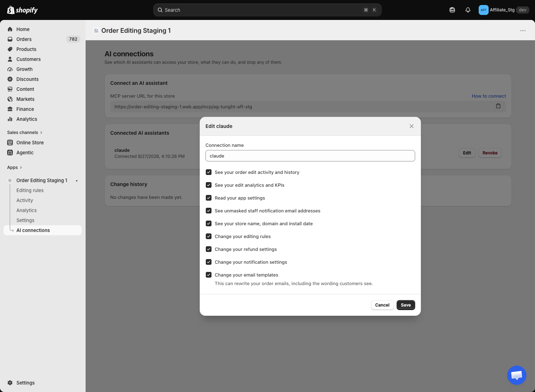Screen dimensions: 535x392
Task: Click 'Connected 8/27/2026, 4:10:26 PM' text
Action: coord(149,156)
